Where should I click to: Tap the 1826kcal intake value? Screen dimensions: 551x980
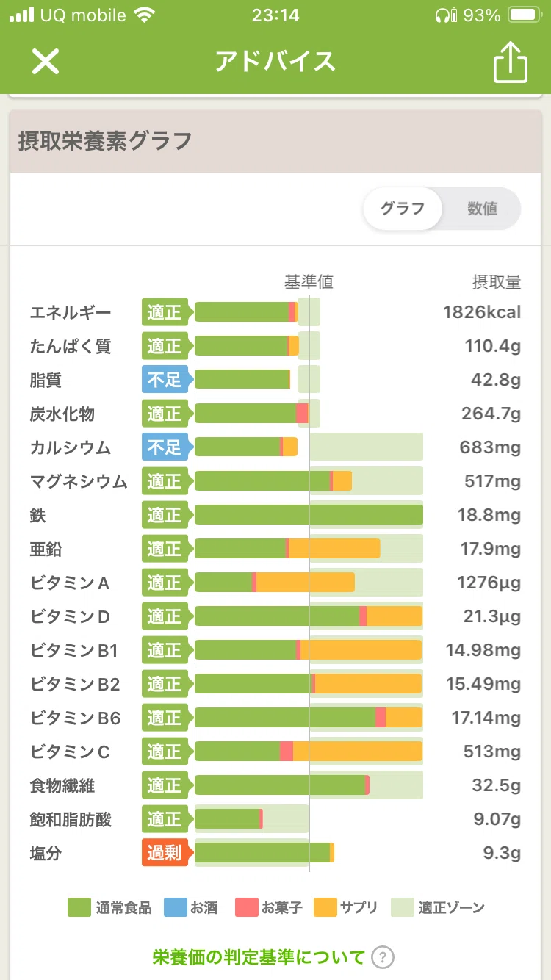pyautogui.click(x=482, y=312)
